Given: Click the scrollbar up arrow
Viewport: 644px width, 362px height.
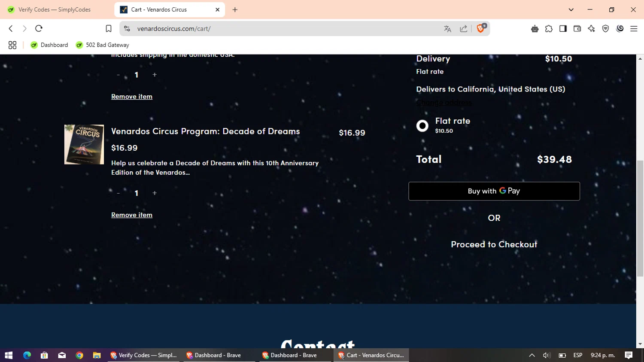Looking at the screenshot, I should [640, 58].
